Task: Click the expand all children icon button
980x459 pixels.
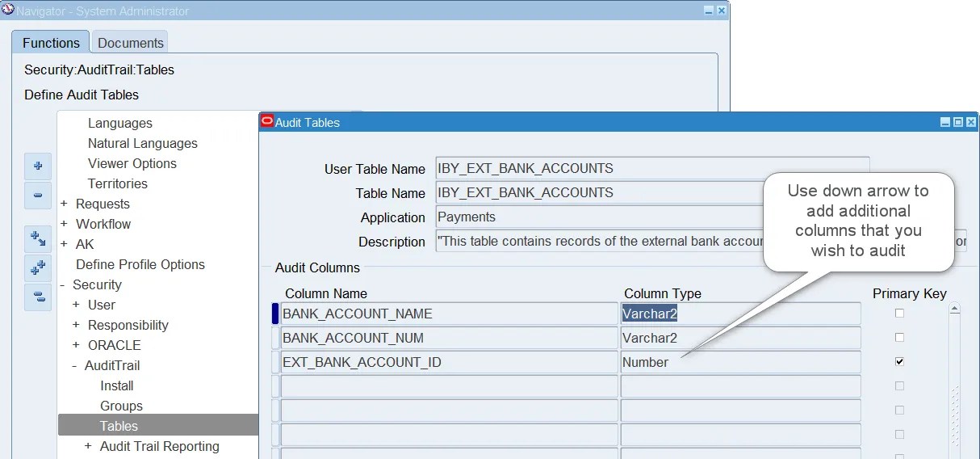Action: (38, 238)
